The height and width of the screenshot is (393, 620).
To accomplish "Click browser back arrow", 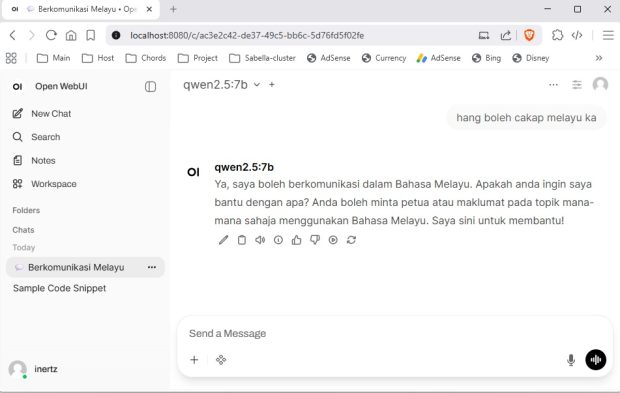I will tap(13, 36).
